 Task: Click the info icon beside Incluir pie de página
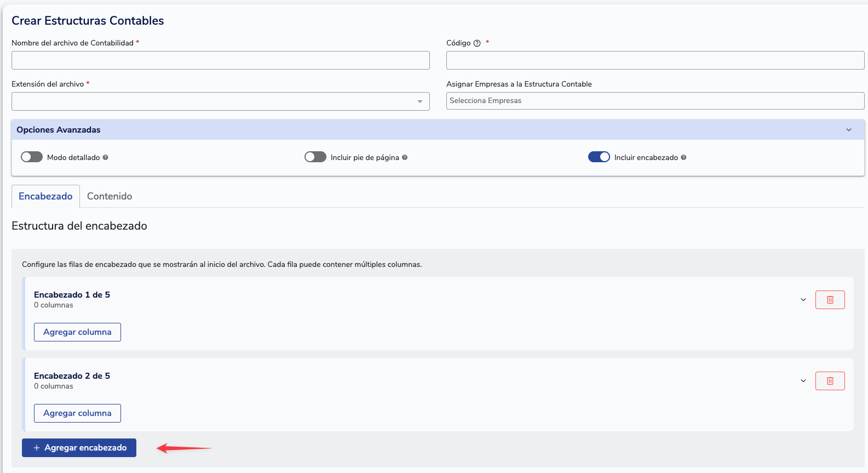(x=405, y=157)
